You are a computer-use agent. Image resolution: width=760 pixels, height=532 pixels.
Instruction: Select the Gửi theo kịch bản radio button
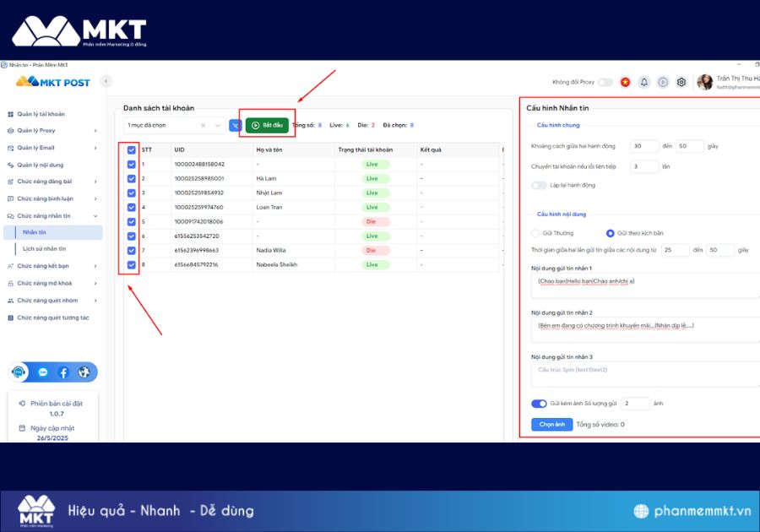tap(610, 234)
